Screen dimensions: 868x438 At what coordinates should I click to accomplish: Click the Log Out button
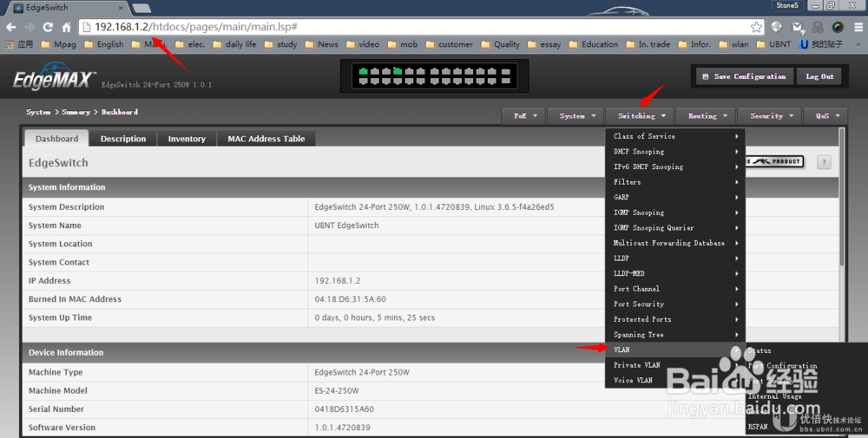coord(819,76)
